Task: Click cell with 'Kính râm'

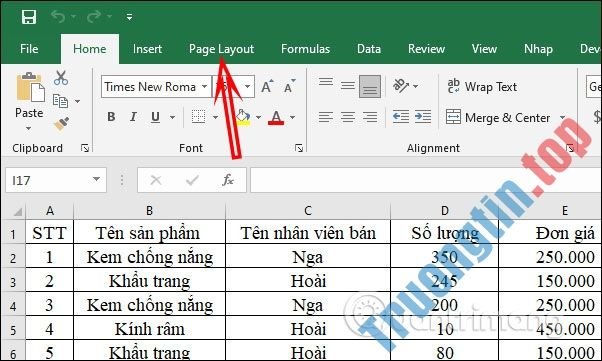Action: tap(149, 329)
